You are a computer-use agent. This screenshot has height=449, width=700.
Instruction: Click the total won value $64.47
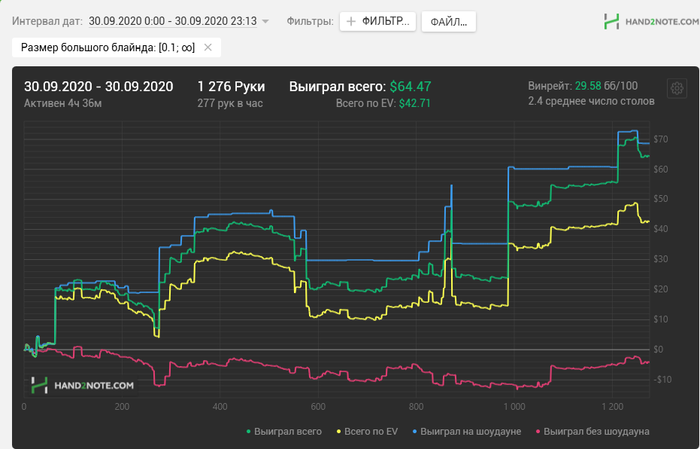point(410,87)
